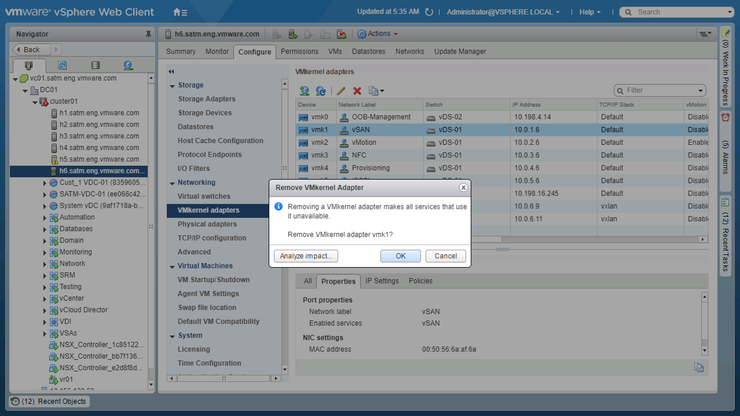The width and height of the screenshot is (740, 416).
Task: Open the Hosts and Clusters navigator view
Action: (x=29, y=65)
